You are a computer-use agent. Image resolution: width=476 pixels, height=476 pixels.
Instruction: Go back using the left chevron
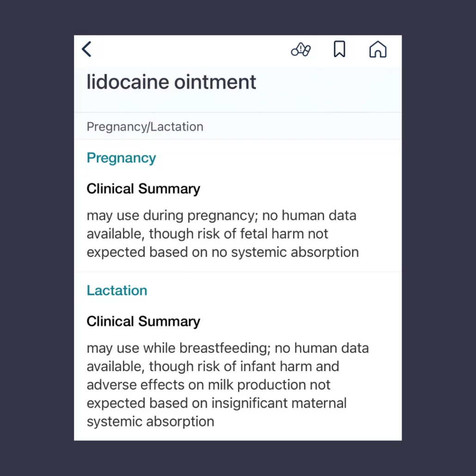point(87,49)
